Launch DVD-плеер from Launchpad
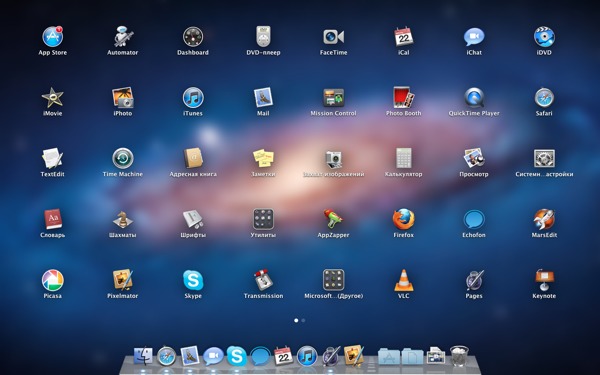The width and height of the screenshot is (600, 375). tap(263, 37)
